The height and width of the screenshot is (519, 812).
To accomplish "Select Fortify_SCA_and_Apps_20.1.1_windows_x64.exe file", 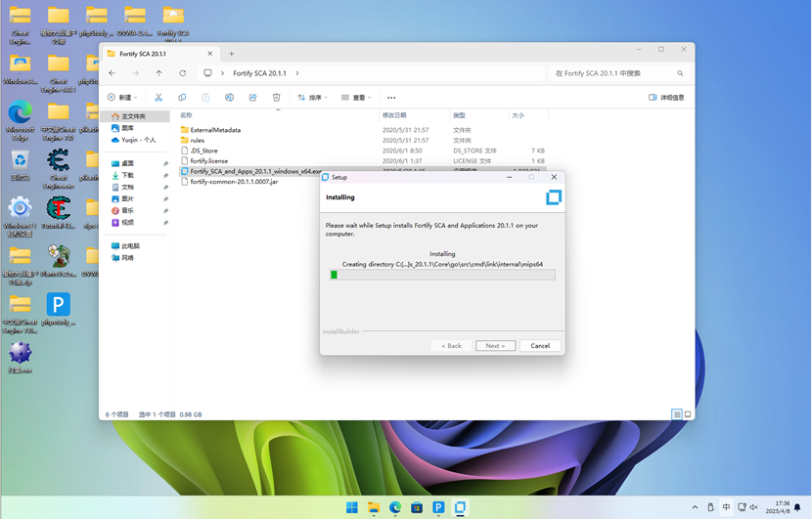I will pos(251,171).
